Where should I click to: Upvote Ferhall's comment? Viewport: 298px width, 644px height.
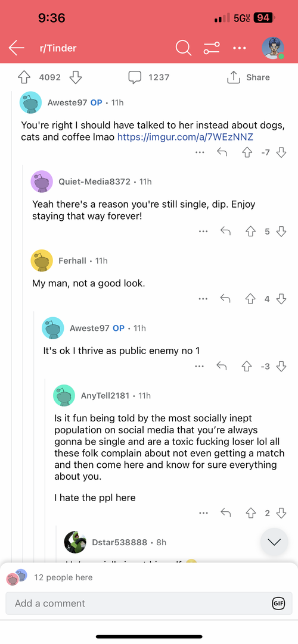[x=249, y=299]
